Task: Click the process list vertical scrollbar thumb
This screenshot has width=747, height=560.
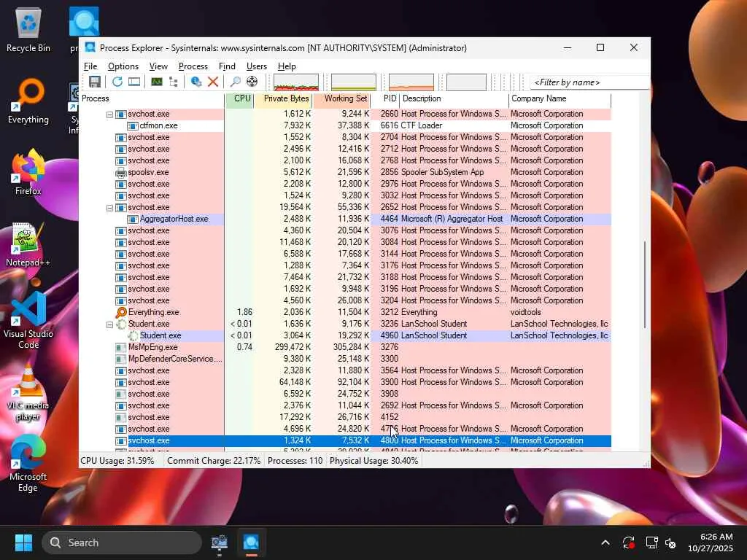Action: [x=645, y=284]
